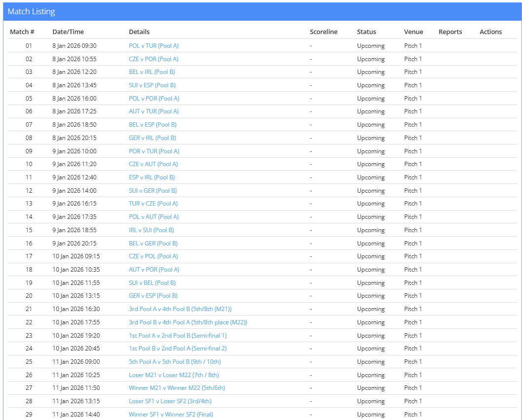
Task: Click the Status column header
Action: (x=366, y=32)
